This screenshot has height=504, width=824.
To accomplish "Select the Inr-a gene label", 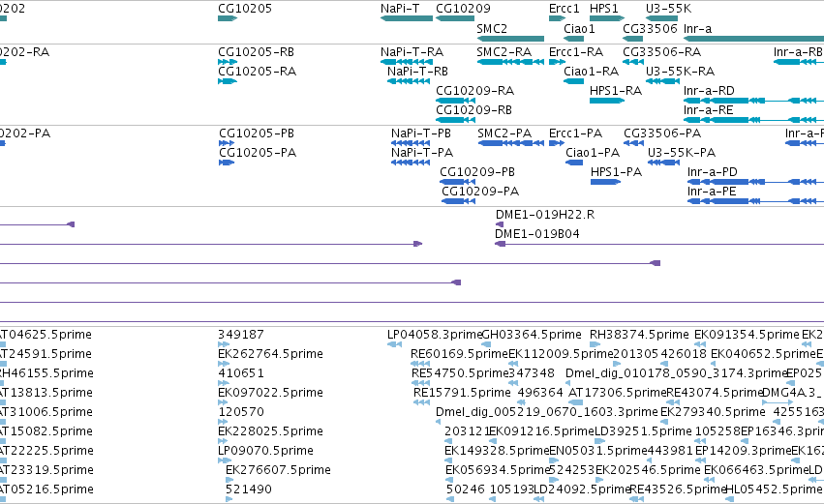I will (x=697, y=28).
